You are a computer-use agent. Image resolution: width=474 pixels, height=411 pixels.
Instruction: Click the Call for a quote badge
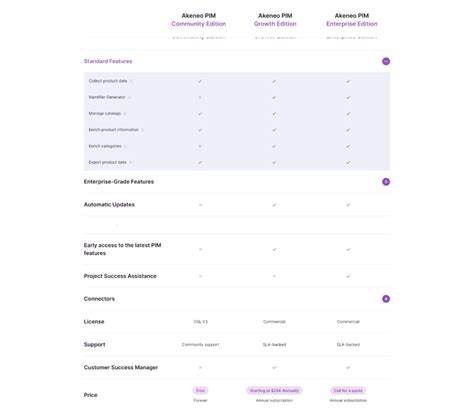tap(348, 390)
